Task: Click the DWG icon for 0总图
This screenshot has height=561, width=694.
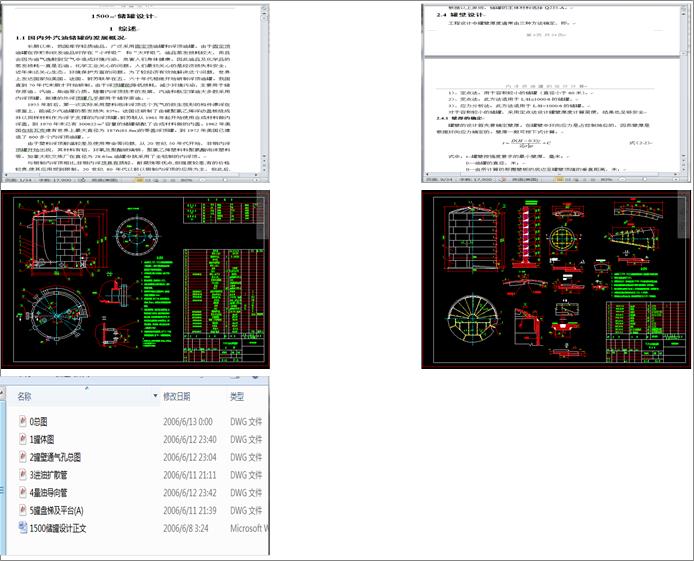Action: [23, 421]
